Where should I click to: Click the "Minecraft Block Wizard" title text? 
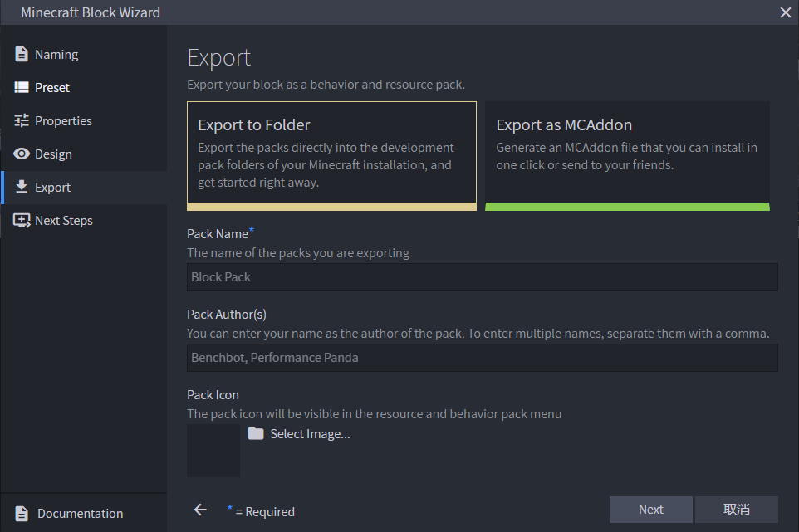point(91,12)
